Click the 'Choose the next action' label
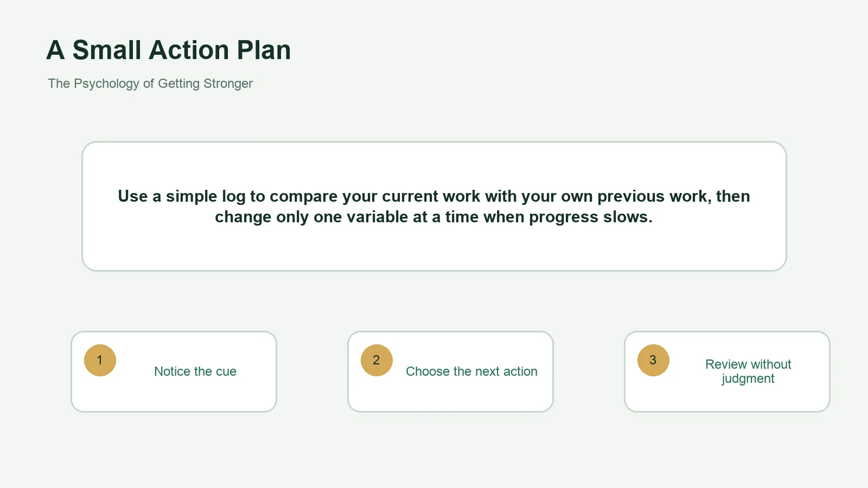This screenshot has width=868, height=488. click(471, 371)
